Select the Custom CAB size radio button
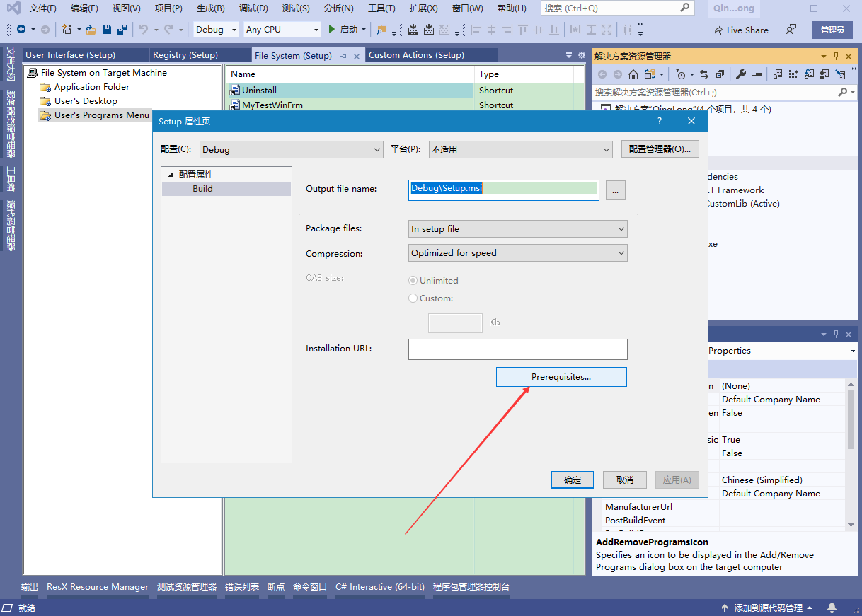This screenshot has width=862, height=616. click(x=413, y=298)
